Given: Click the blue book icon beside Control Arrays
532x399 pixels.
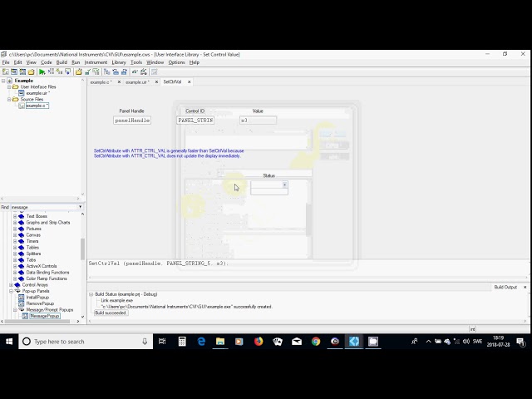Looking at the screenshot, I should 17,285.
